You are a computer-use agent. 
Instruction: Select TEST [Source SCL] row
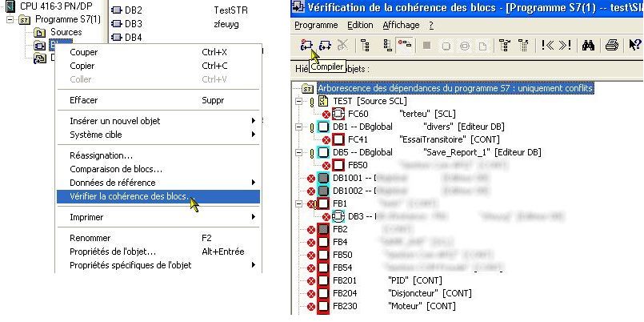[370, 101]
